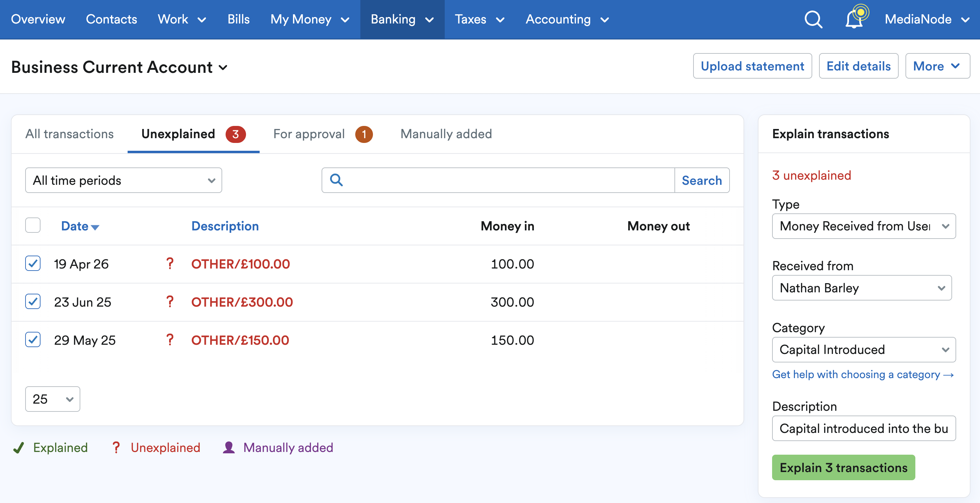The image size is (980, 503).
Task: Click the 3 unexplained text
Action: coord(812,175)
